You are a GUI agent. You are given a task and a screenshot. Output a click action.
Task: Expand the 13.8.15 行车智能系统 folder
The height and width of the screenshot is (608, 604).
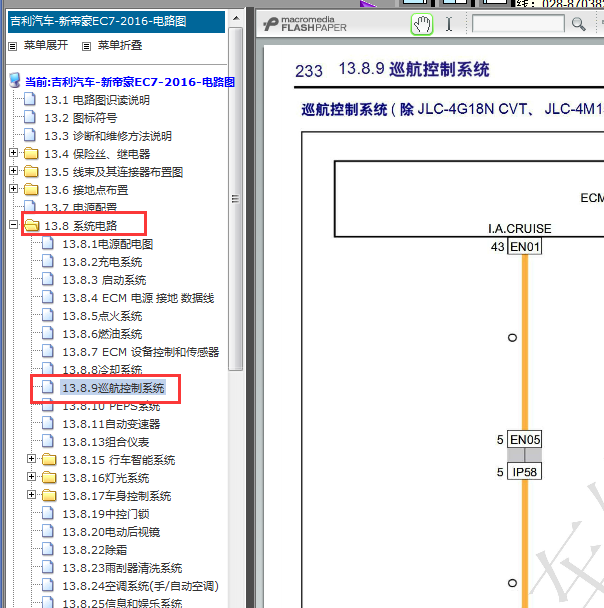pyautogui.click(x=32, y=459)
